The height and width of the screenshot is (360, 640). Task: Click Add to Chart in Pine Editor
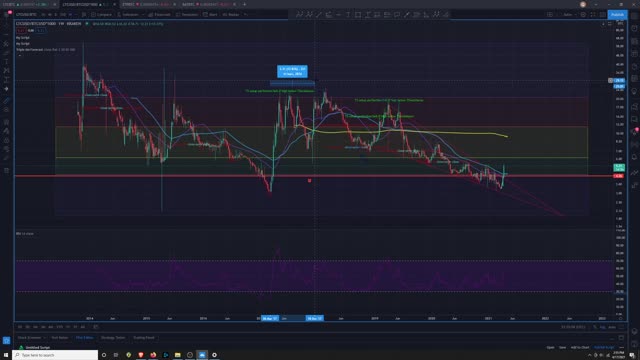(x=580, y=347)
